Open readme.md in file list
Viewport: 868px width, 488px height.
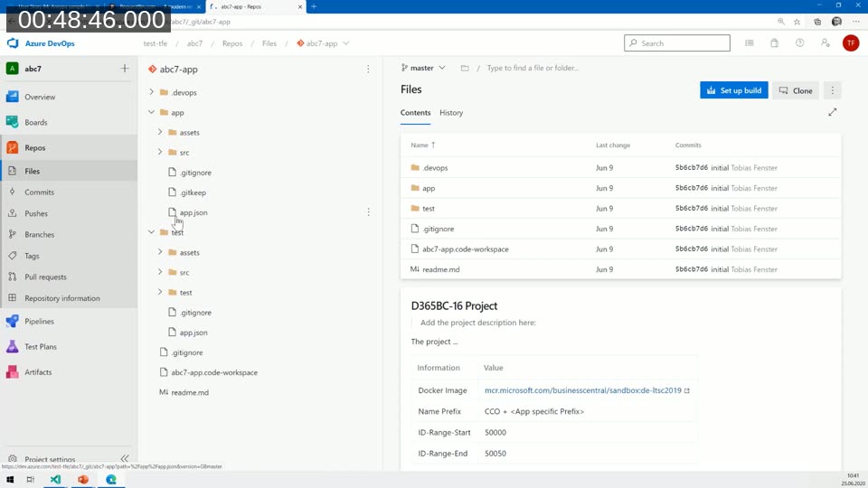pyautogui.click(x=440, y=269)
